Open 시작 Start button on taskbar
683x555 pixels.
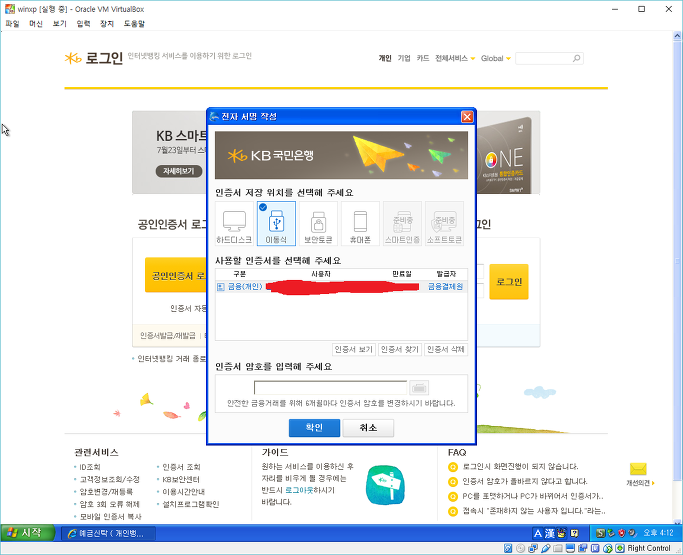(27, 533)
